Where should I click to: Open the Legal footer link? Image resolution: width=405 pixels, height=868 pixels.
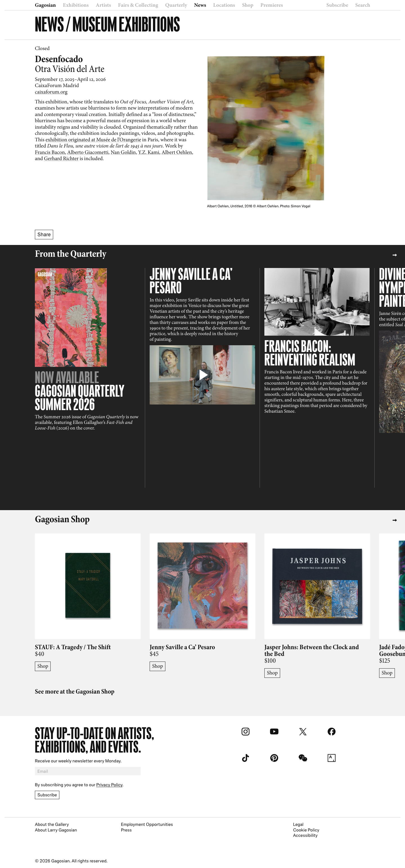[x=298, y=824]
